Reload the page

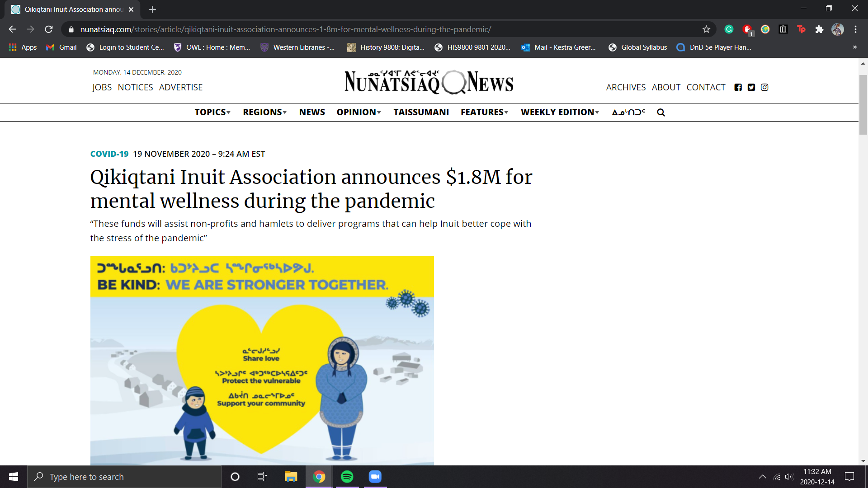tap(49, 29)
